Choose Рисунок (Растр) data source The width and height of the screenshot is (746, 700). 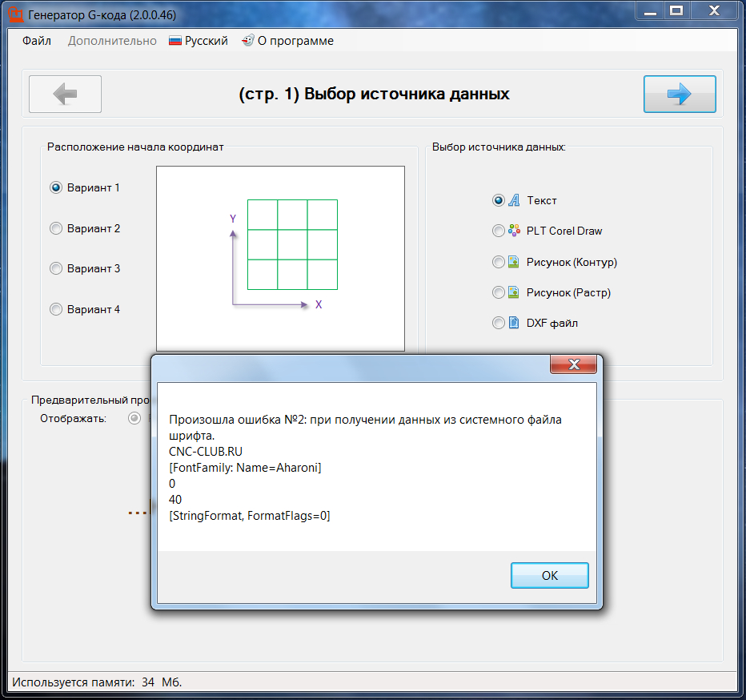(498, 292)
